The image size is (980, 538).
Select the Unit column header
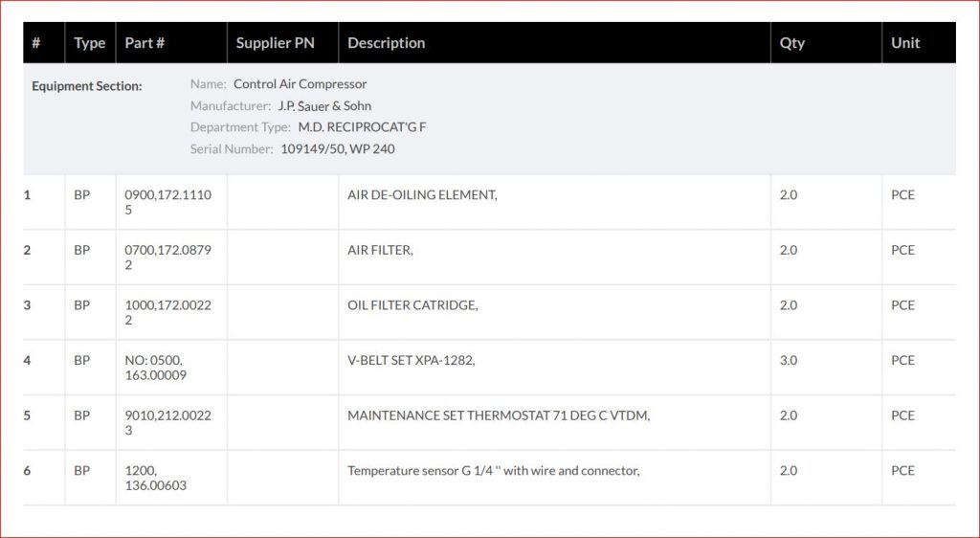(904, 43)
